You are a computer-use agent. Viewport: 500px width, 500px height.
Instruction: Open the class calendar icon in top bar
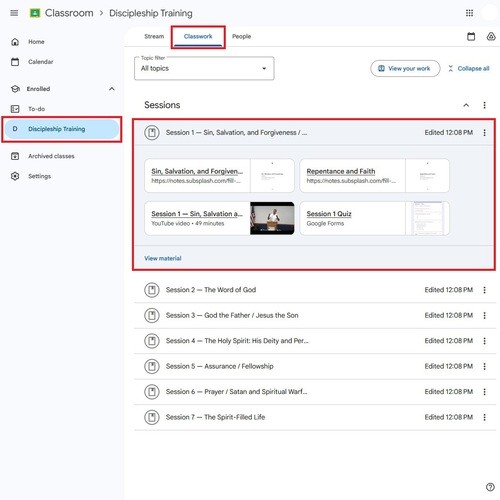(x=471, y=36)
